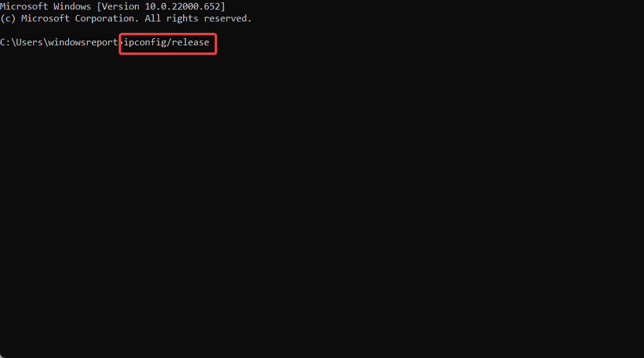Click "Microsoft Windows" on the first line

[x=45, y=7]
